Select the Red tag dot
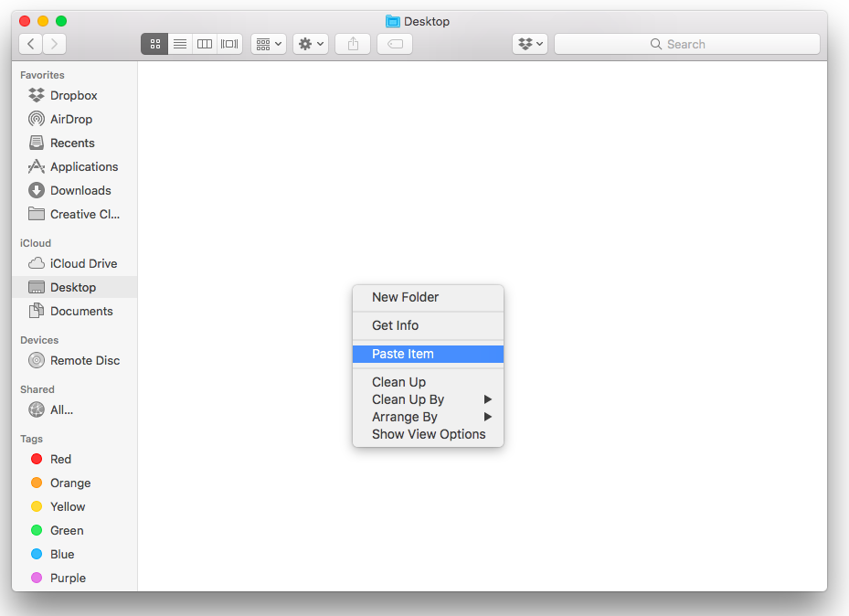The height and width of the screenshot is (616, 849). tap(37, 459)
